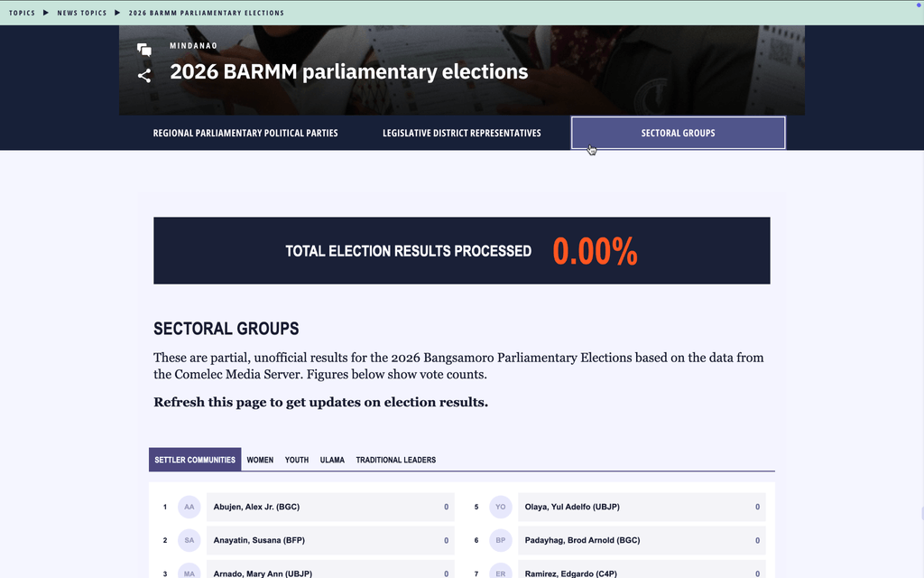View the Traditional Leaders sector tab
Viewport: 924px width, 578px height.
pyautogui.click(x=396, y=460)
